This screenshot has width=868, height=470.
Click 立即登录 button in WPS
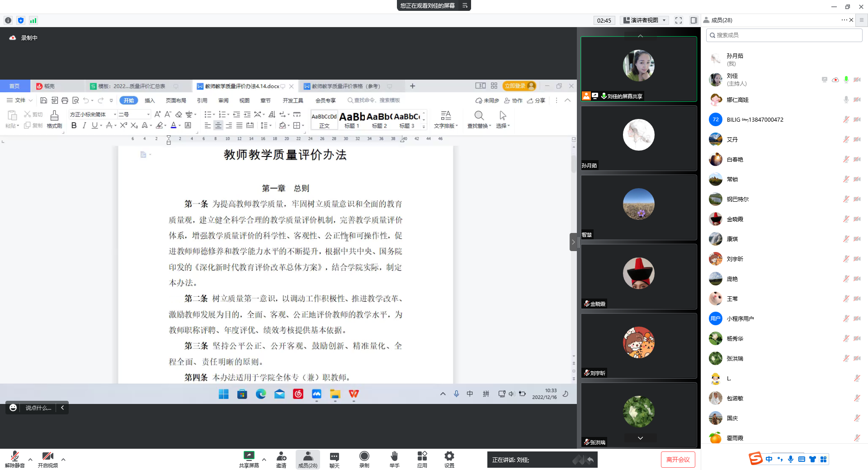pos(519,86)
